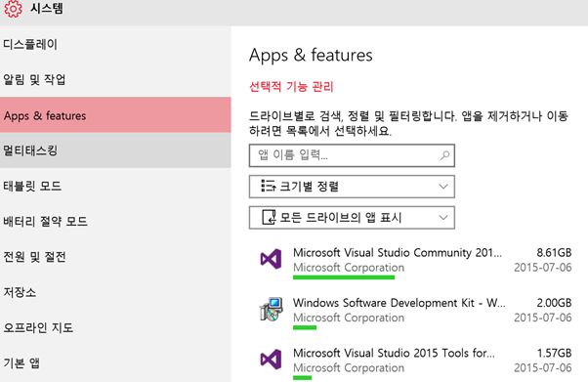Select 저장소 from the sidebar
Image resolution: width=588 pixels, height=382 pixels.
pyautogui.click(x=115, y=292)
